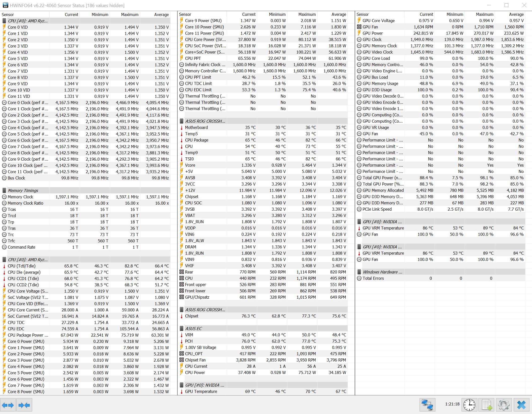The width and height of the screenshot is (532, 414).
Task: Click the Maximum column header in left panel
Action: point(130,15)
